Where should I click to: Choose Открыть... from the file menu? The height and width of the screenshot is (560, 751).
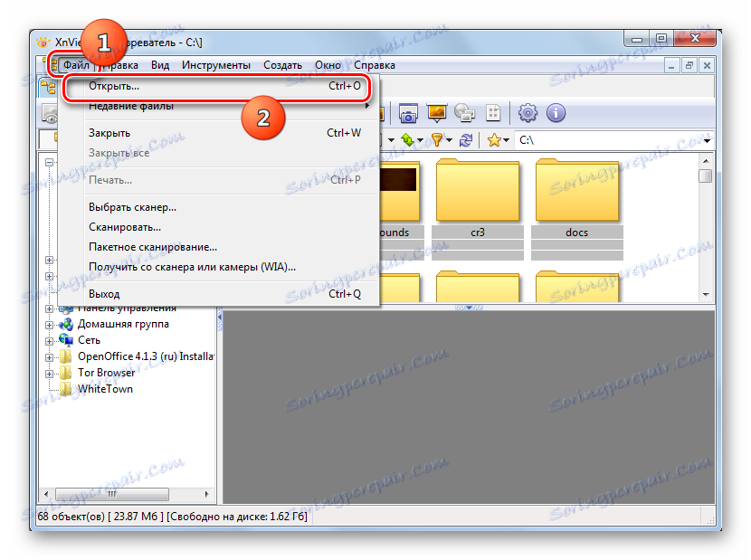point(218,87)
